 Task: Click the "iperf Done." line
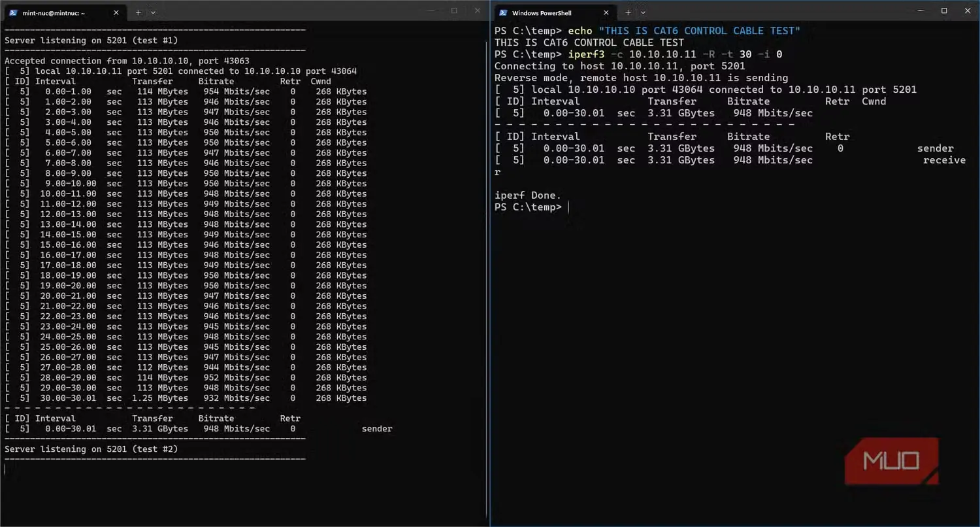[x=527, y=195]
